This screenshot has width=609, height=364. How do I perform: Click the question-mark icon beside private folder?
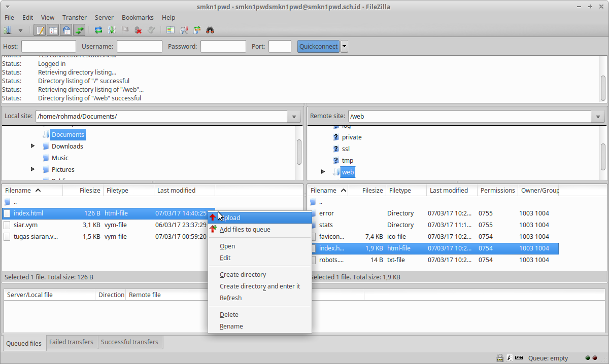(336, 137)
